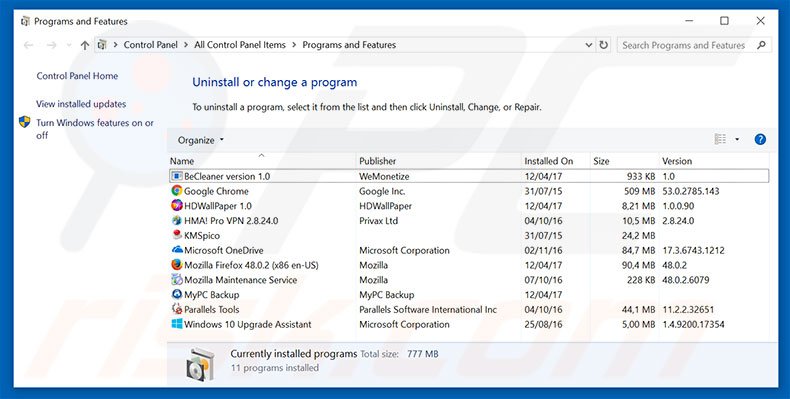Expand chevron after All Control Panel Items
The height and width of the screenshot is (399, 790).
[294, 45]
